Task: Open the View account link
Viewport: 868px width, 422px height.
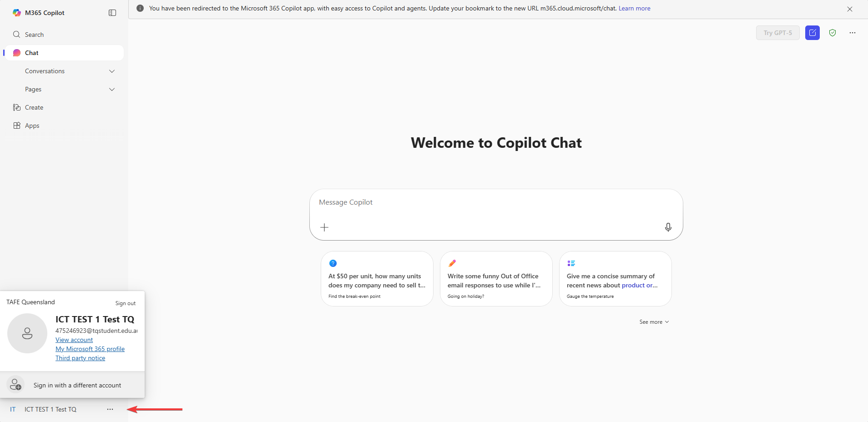Action: [74, 340]
